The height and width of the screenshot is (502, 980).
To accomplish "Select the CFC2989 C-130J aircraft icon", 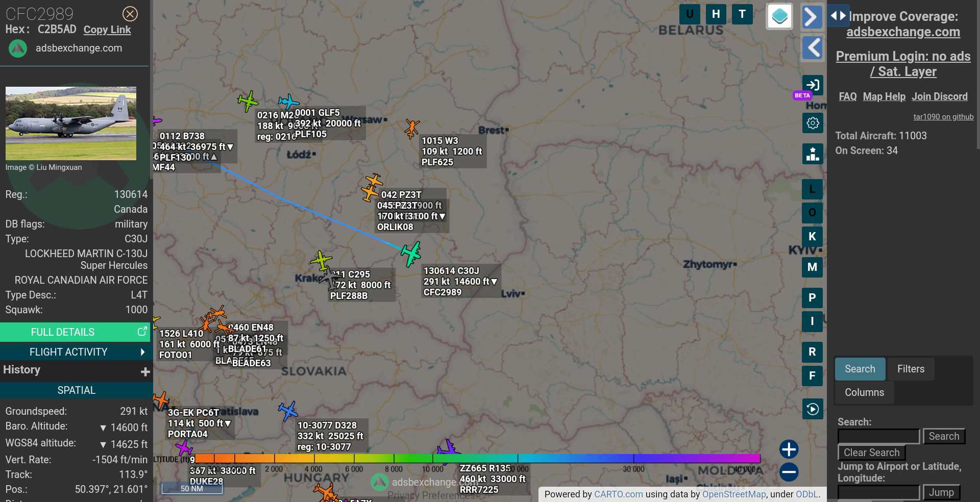I will 411,254.
